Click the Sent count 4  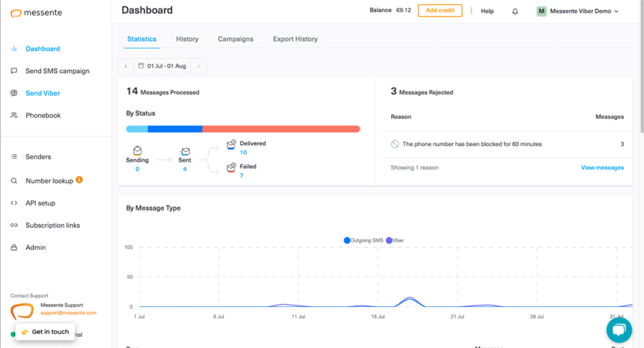[185, 169]
